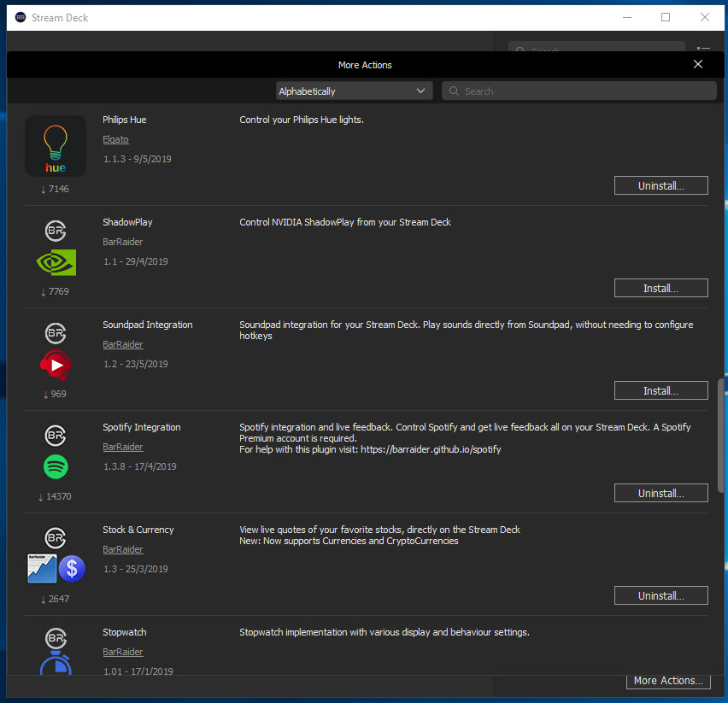Open the Alphabetically sort dropdown

point(354,91)
